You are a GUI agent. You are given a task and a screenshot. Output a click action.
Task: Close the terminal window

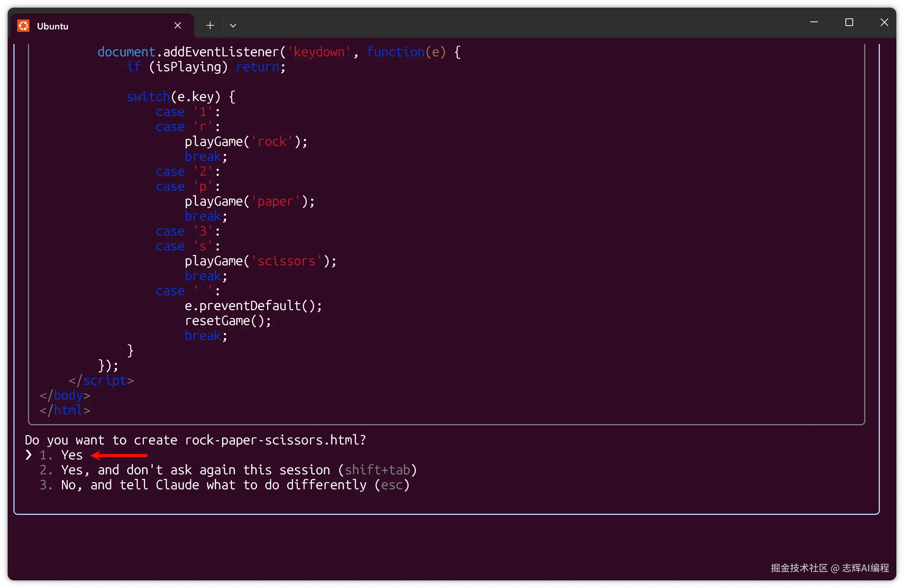point(884,23)
